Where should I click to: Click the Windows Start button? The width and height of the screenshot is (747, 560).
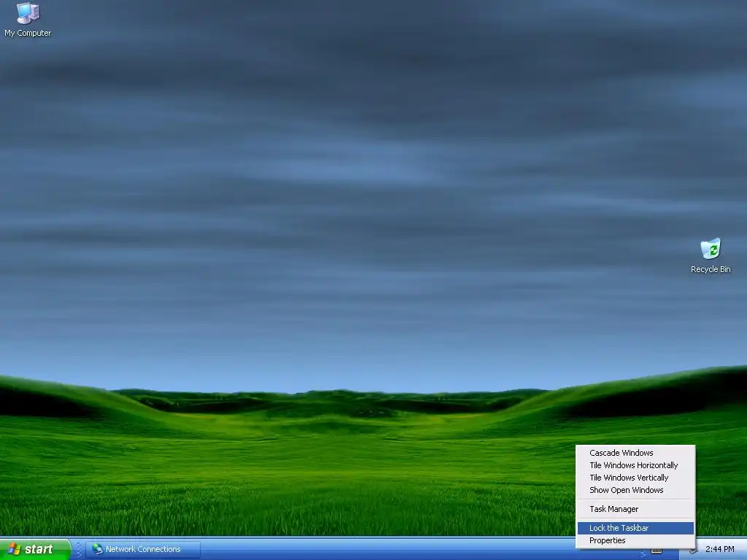click(35, 549)
